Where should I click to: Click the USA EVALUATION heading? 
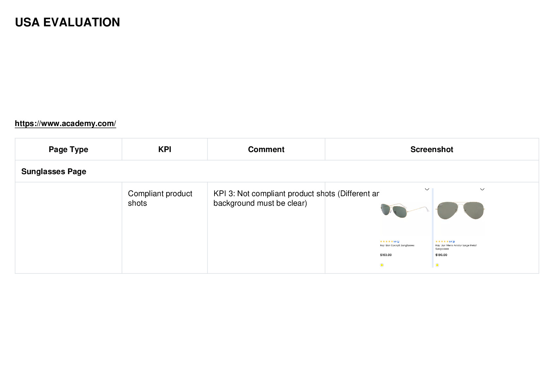tap(67, 22)
